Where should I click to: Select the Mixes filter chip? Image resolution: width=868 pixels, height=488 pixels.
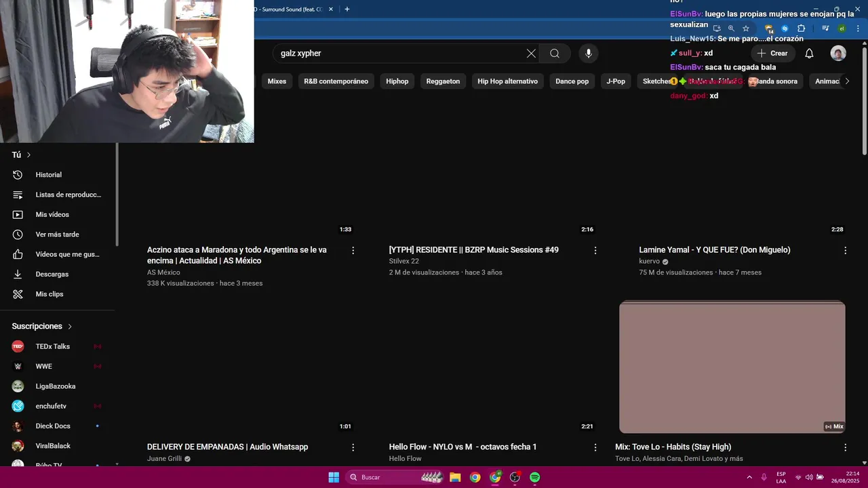[277, 81]
